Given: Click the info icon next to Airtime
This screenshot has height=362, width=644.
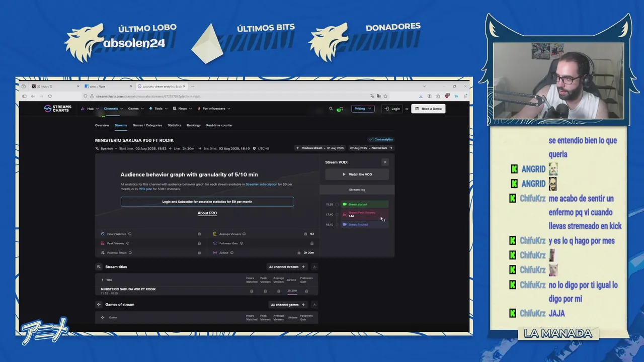Looking at the screenshot, I should 232,253.
